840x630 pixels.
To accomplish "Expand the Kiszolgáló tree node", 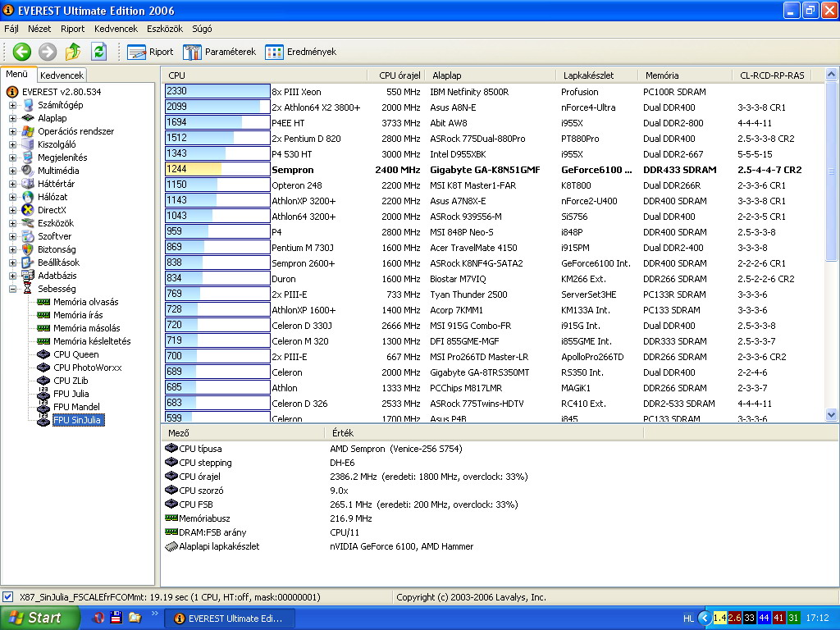I will (12, 144).
